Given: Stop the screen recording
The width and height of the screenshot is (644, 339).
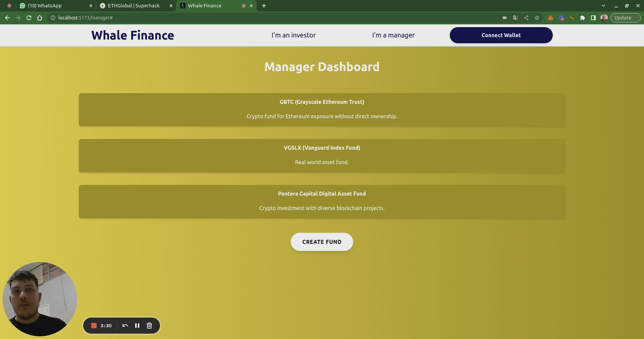Looking at the screenshot, I should click(94, 326).
